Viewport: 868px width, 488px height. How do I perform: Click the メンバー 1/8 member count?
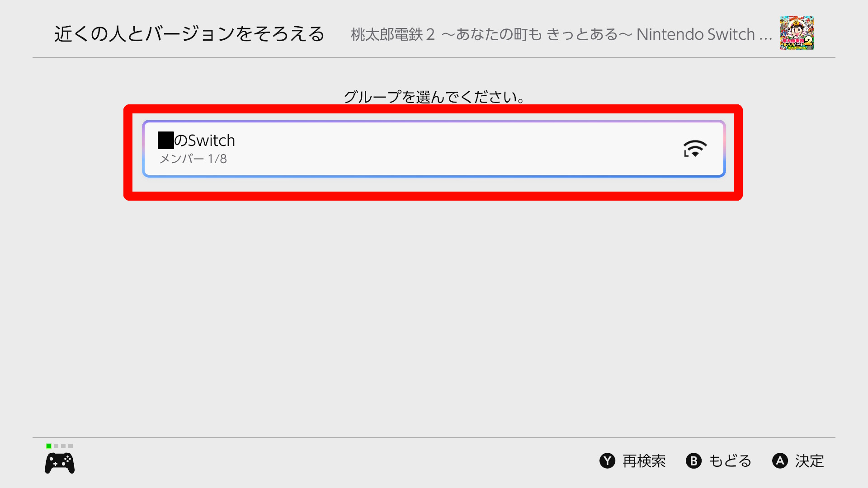pyautogui.click(x=193, y=159)
